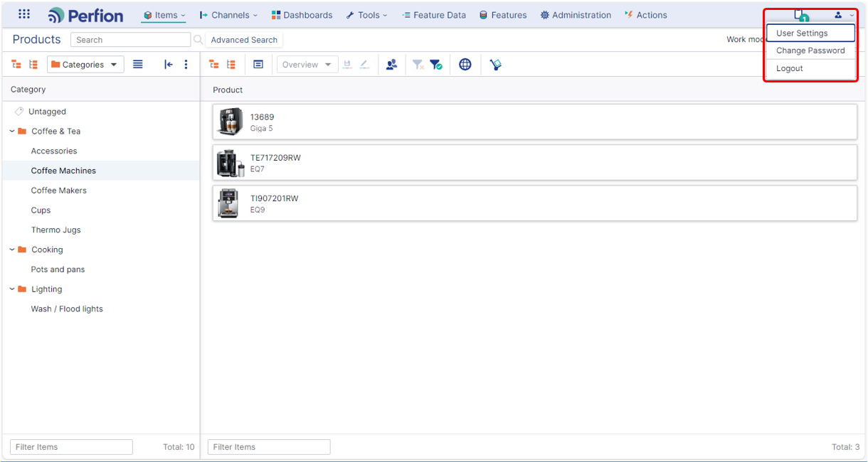Open the Channels menu dropdown

228,15
